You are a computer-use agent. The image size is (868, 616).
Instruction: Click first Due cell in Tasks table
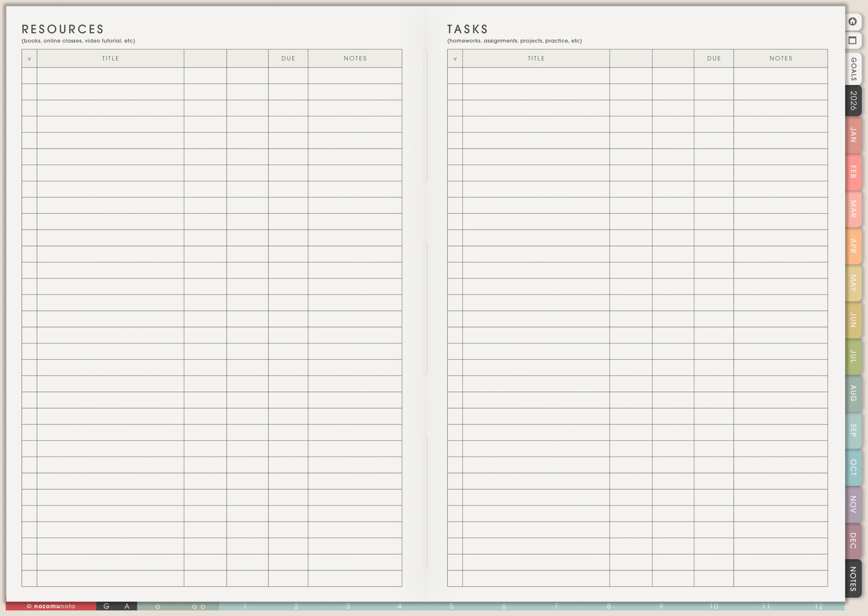[714, 76]
